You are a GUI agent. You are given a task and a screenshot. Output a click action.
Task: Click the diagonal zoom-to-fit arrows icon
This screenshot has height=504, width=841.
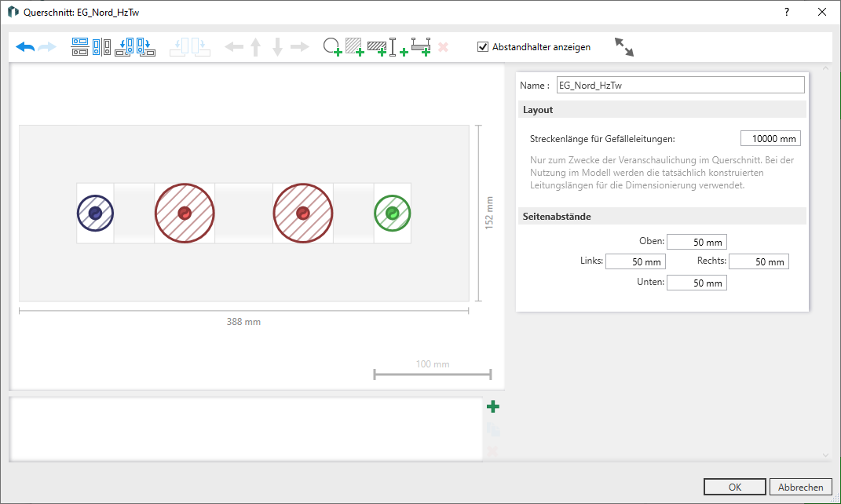point(623,47)
